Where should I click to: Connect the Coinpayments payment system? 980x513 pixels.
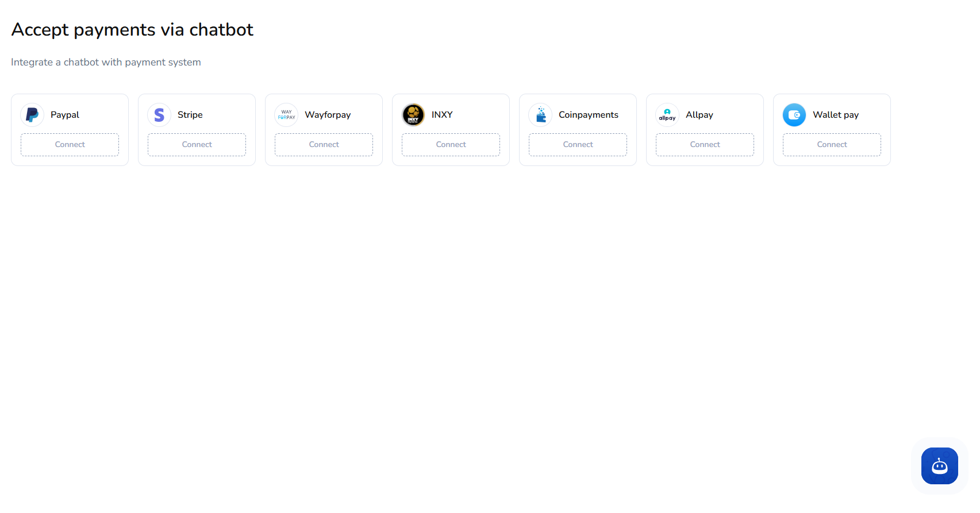(578, 145)
